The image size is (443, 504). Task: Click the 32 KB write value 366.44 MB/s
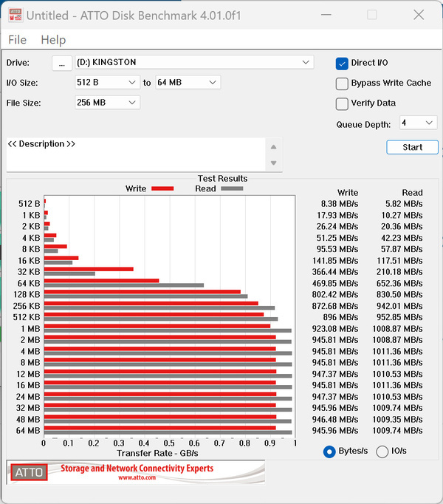pyautogui.click(x=334, y=272)
